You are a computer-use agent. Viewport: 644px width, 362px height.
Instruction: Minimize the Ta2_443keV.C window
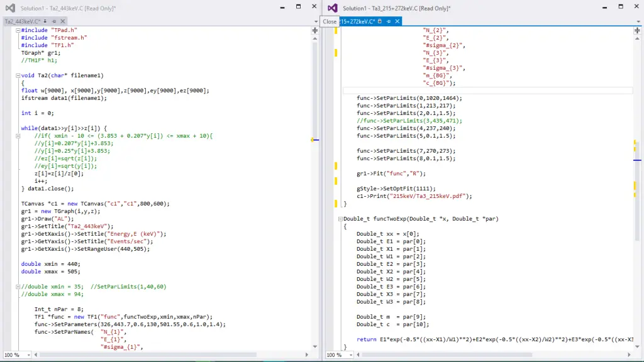[282, 7]
